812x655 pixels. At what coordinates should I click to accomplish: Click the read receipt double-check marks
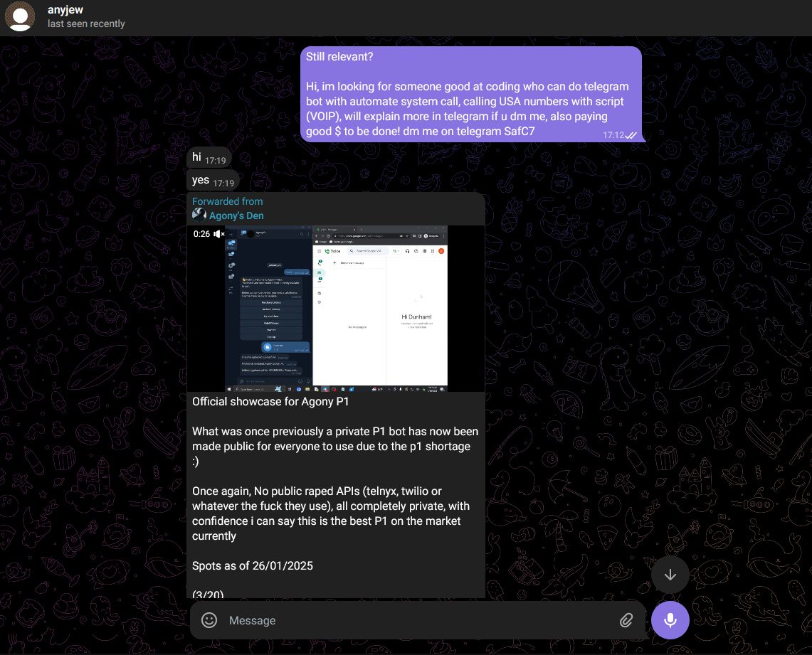[x=631, y=136]
